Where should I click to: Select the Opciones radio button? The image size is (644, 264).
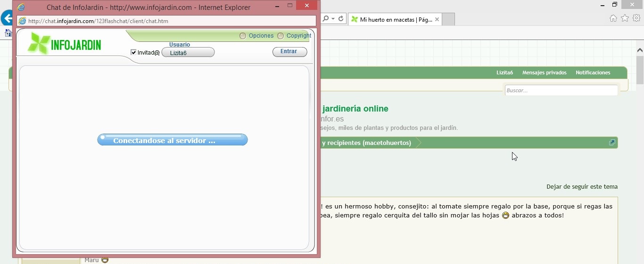click(243, 36)
